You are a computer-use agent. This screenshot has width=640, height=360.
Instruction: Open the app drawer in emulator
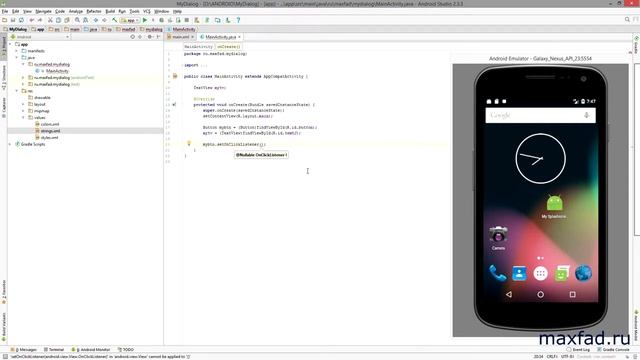point(540,273)
